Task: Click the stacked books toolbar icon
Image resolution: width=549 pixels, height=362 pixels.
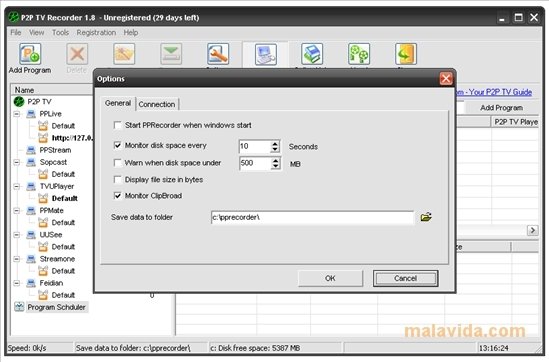Action: (312, 54)
